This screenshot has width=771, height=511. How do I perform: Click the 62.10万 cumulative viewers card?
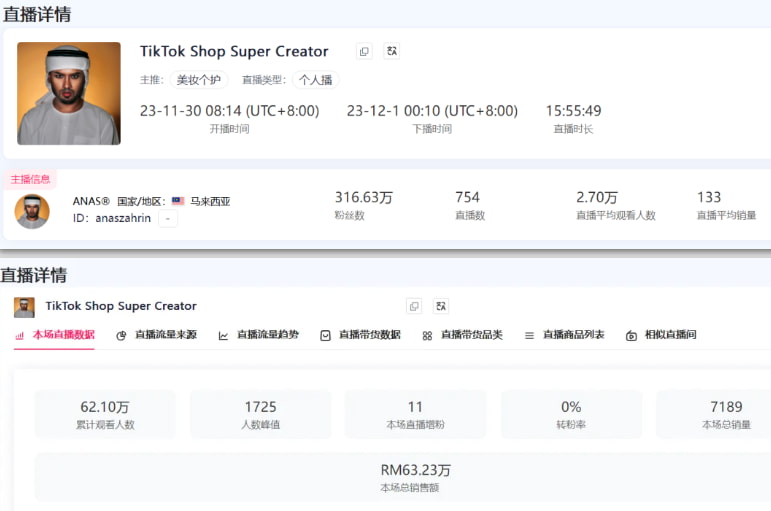104,414
